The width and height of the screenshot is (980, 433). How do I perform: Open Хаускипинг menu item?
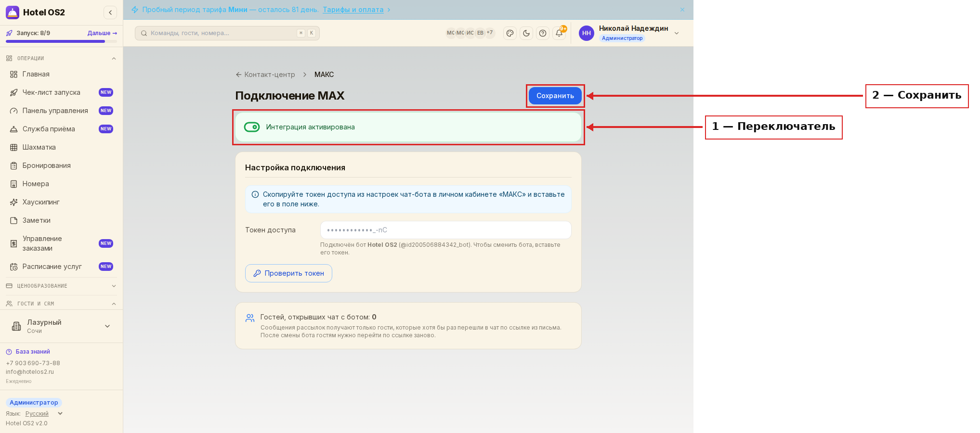[x=61, y=202]
